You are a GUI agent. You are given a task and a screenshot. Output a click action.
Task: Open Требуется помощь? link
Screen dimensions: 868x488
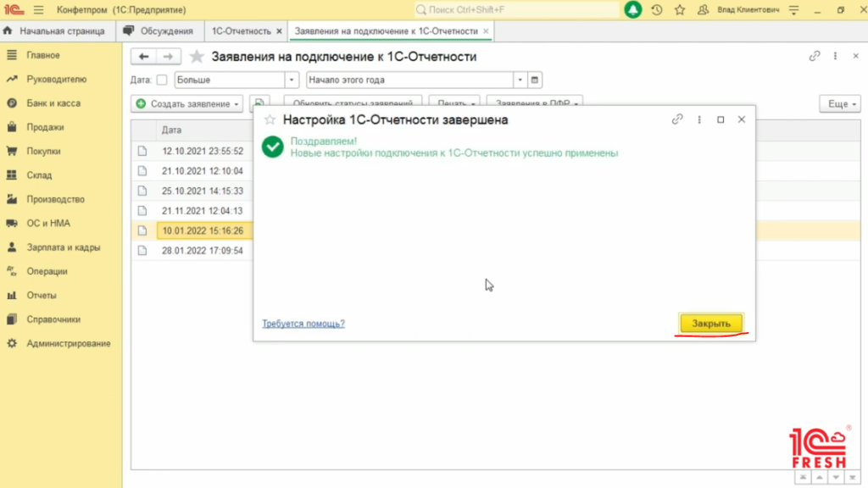click(x=303, y=323)
